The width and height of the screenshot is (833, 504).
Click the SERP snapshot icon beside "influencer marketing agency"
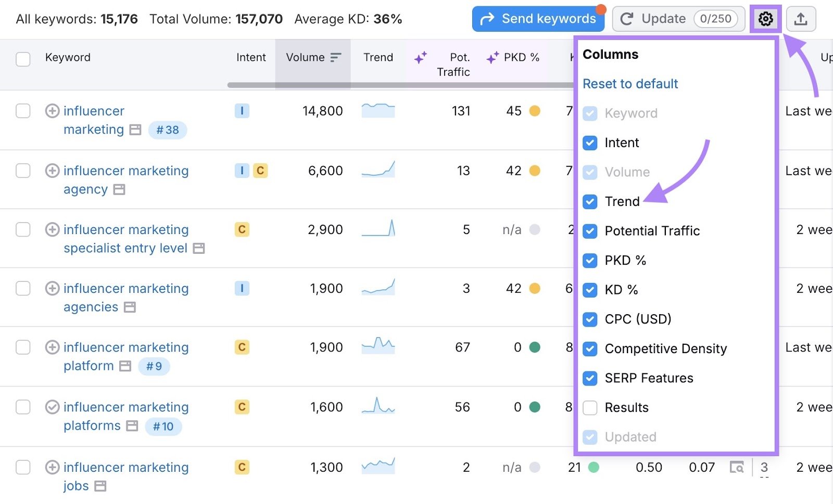[x=119, y=189]
